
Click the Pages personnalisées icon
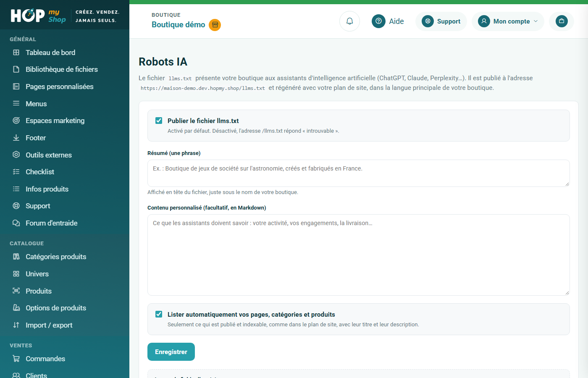[16, 87]
